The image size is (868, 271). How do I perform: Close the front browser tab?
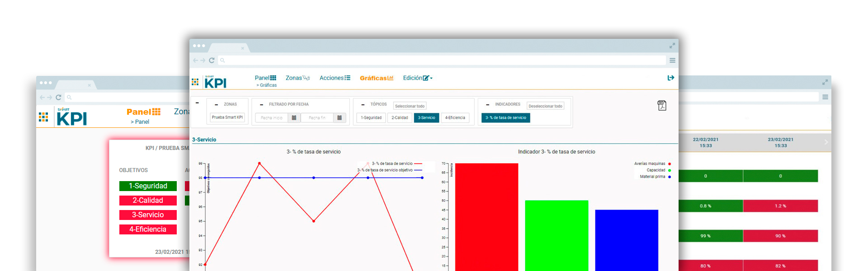point(242,48)
